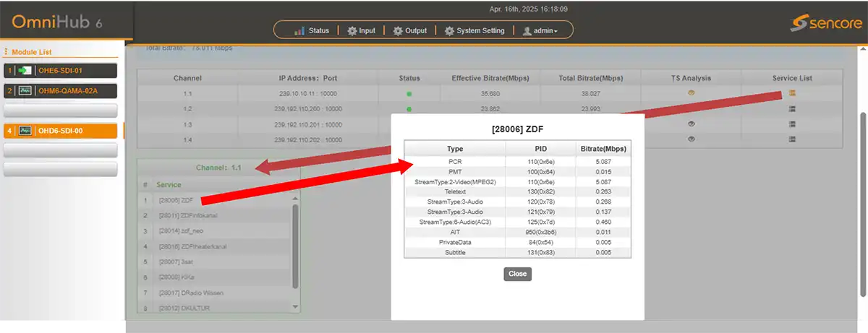Click the empty module slot 3
The height and width of the screenshot is (333, 868).
coord(61,111)
